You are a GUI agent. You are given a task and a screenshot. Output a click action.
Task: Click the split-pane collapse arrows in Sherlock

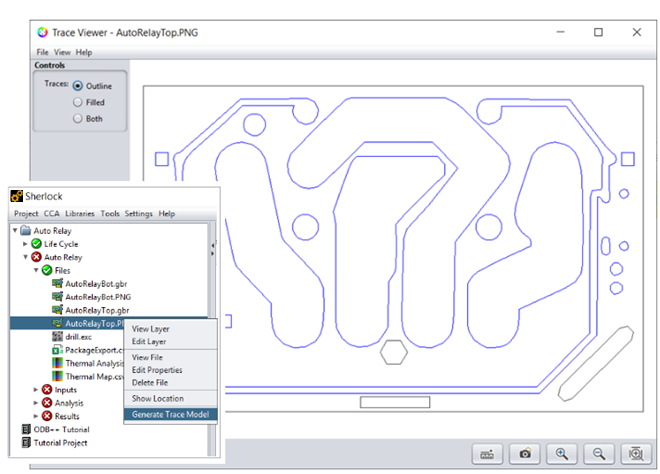(x=213, y=249)
